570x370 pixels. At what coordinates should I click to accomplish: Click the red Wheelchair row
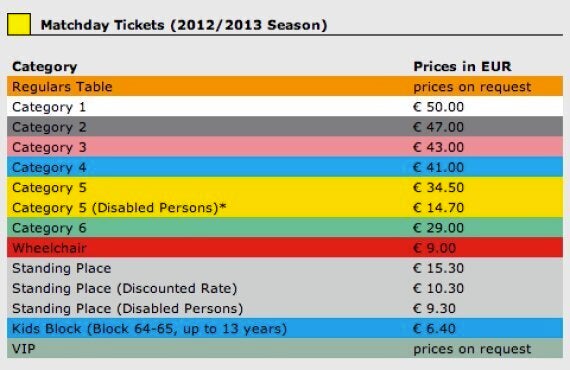(285, 248)
